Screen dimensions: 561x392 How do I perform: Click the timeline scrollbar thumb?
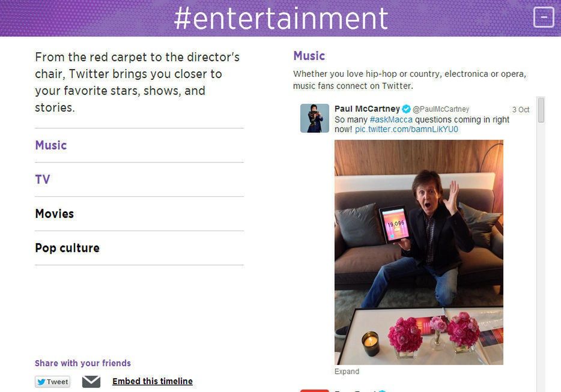tap(541, 110)
